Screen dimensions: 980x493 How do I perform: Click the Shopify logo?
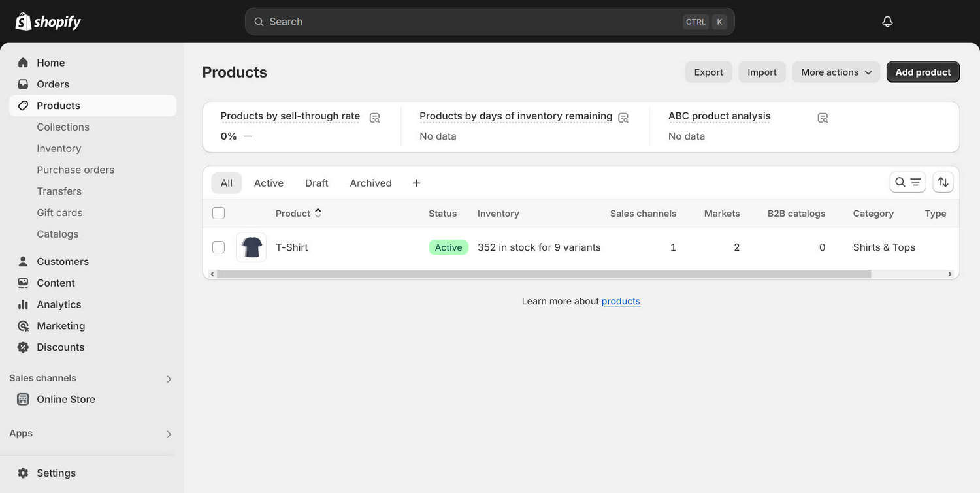coord(48,22)
